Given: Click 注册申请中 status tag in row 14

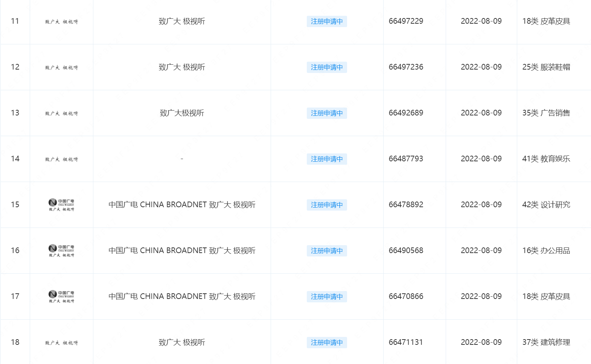Looking at the screenshot, I should [x=327, y=159].
